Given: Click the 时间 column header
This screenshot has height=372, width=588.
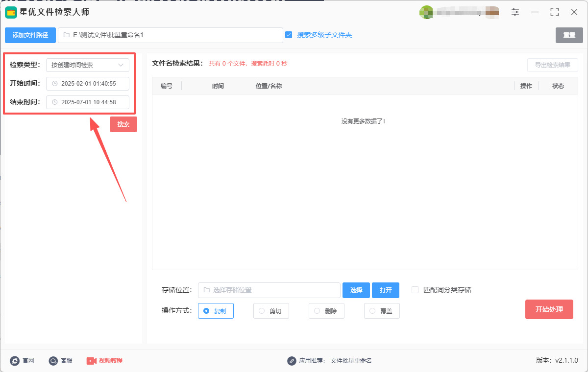Looking at the screenshot, I should click(x=218, y=86).
